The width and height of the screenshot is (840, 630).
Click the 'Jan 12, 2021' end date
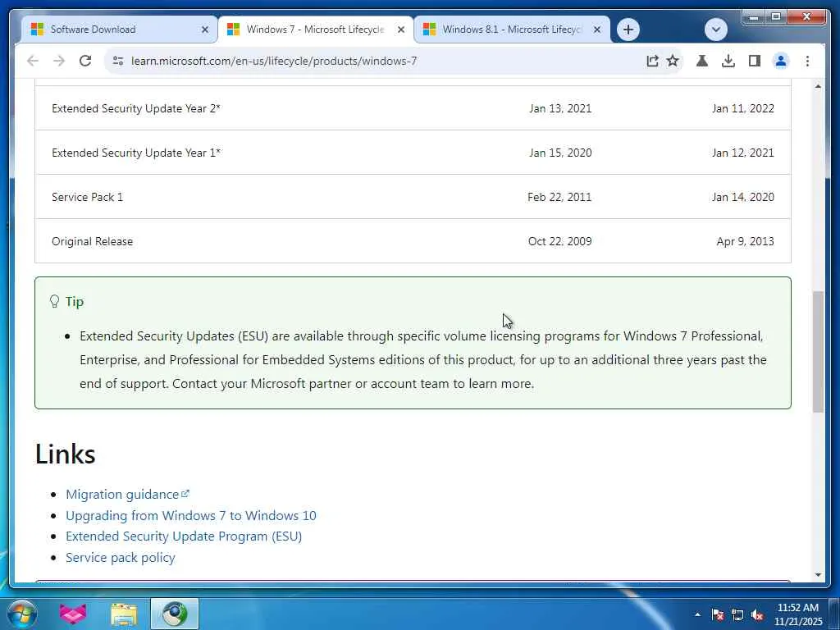pyautogui.click(x=743, y=153)
